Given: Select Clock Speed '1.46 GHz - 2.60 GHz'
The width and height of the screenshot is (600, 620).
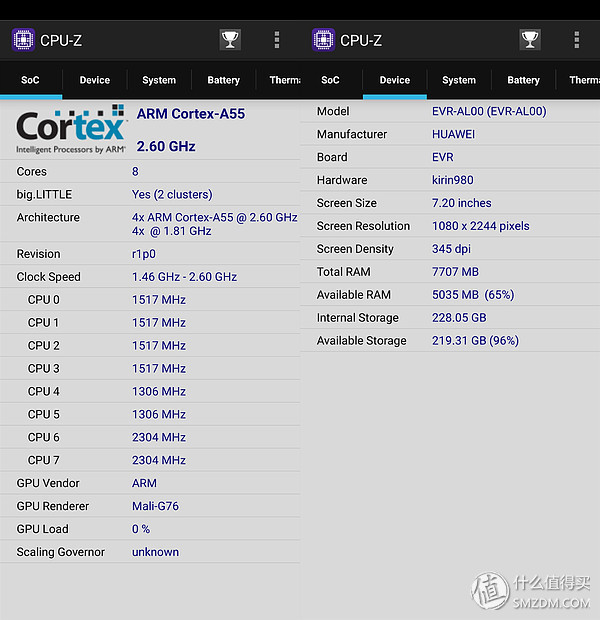Looking at the screenshot, I should click(x=184, y=277).
